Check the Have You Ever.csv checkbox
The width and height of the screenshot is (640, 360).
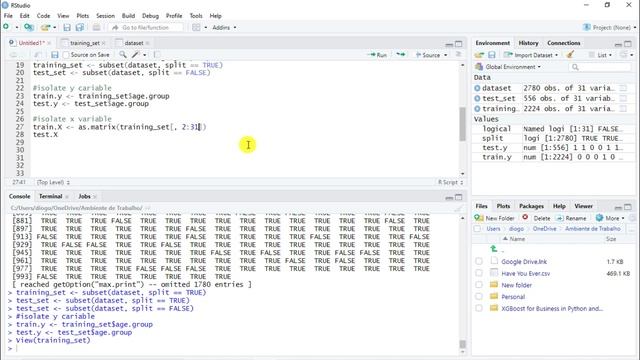[x=479, y=273]
